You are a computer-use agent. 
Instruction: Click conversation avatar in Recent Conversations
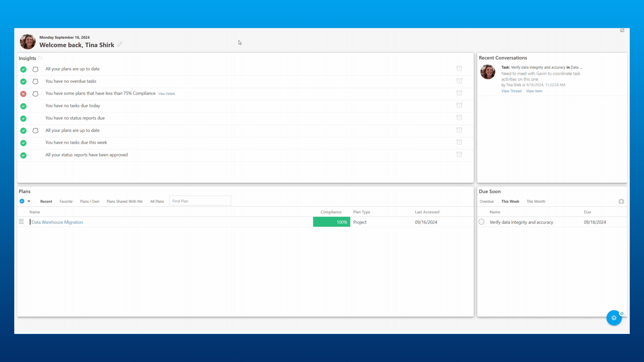click(x=488, y=72)
